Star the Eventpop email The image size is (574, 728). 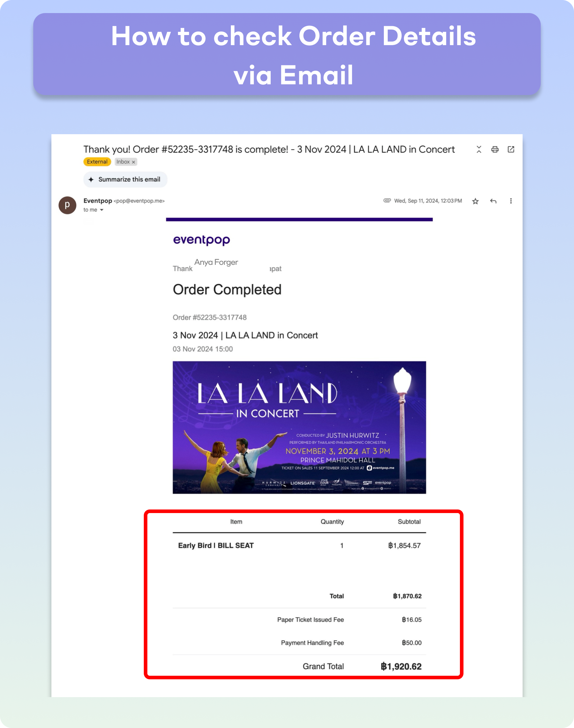[475, 201]
